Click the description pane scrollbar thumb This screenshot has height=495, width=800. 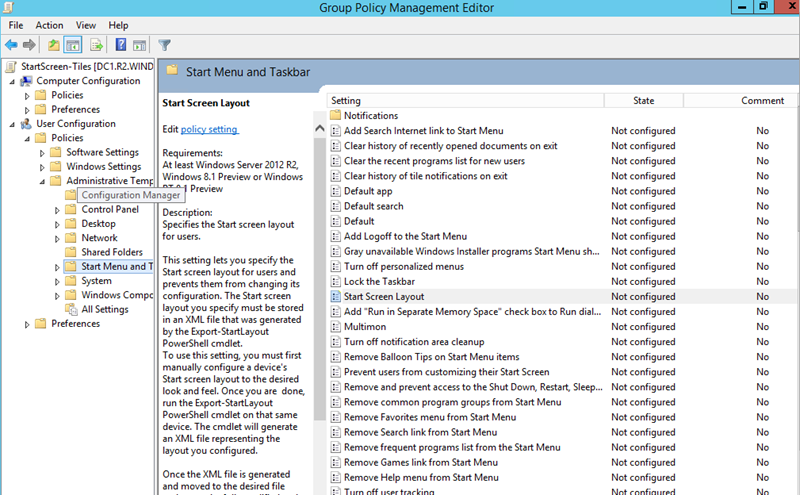(320, 278)
